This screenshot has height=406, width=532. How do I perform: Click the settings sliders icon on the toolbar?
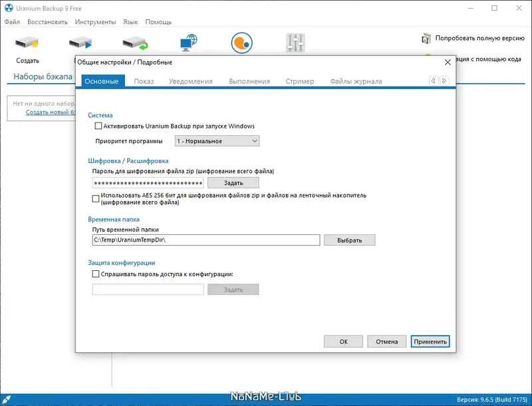[295, 41]
